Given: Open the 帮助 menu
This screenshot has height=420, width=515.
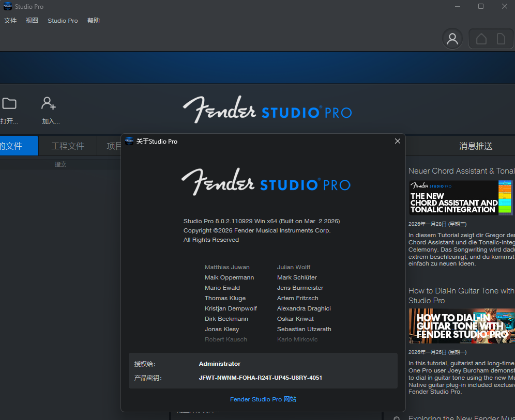Looking at the screenshot, I should tap(93, 20).
